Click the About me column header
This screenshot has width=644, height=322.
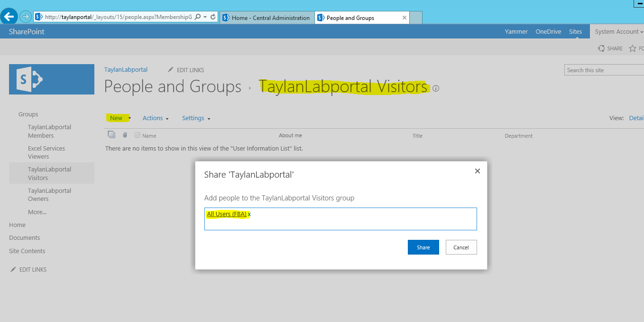pyautogui.click(x=290, y=136)
